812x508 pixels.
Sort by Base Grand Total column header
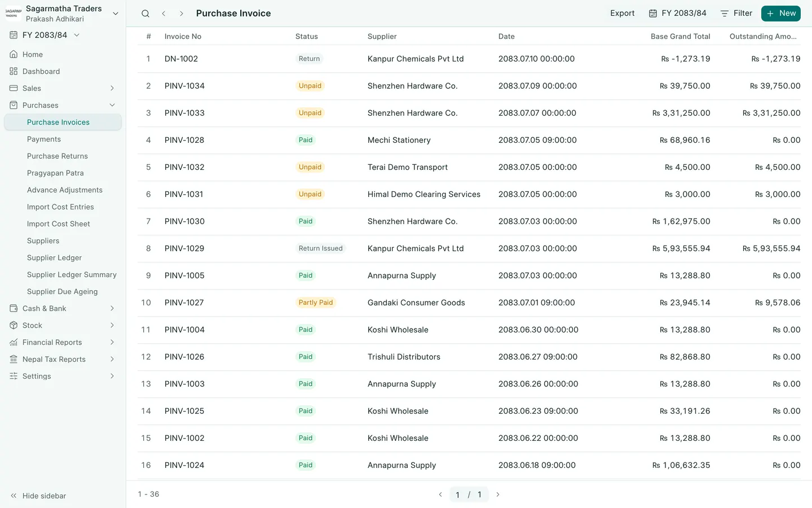pyautogui.click(x=680, y=36)
